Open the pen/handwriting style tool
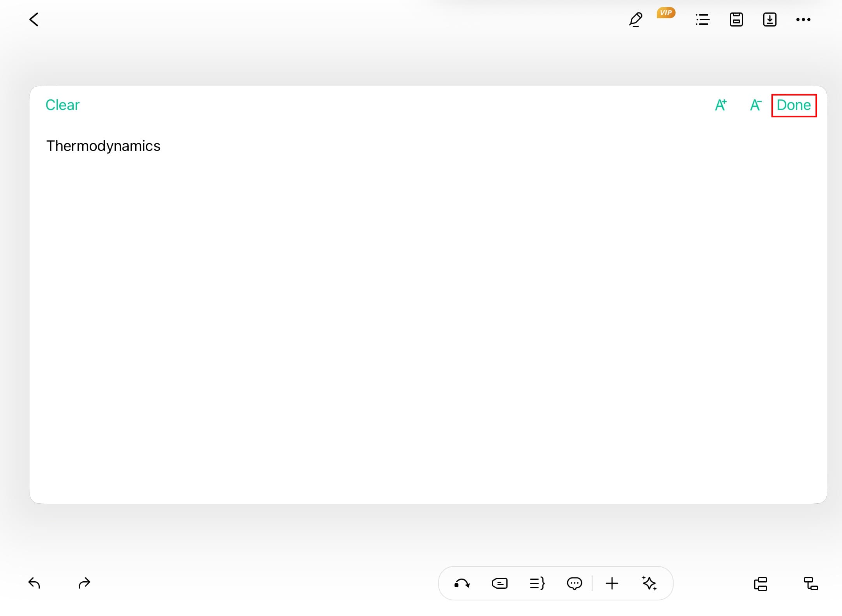Screen dimensions: 842x616 635,19
